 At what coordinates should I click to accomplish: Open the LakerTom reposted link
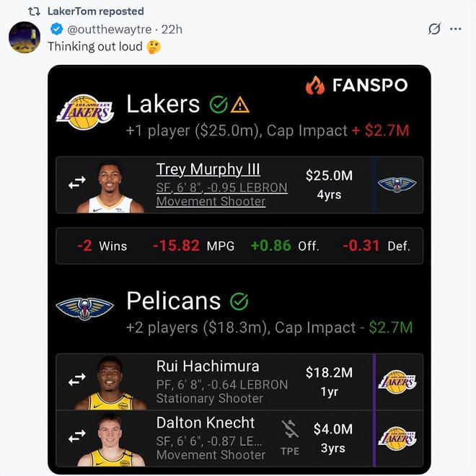coord(95,12)
